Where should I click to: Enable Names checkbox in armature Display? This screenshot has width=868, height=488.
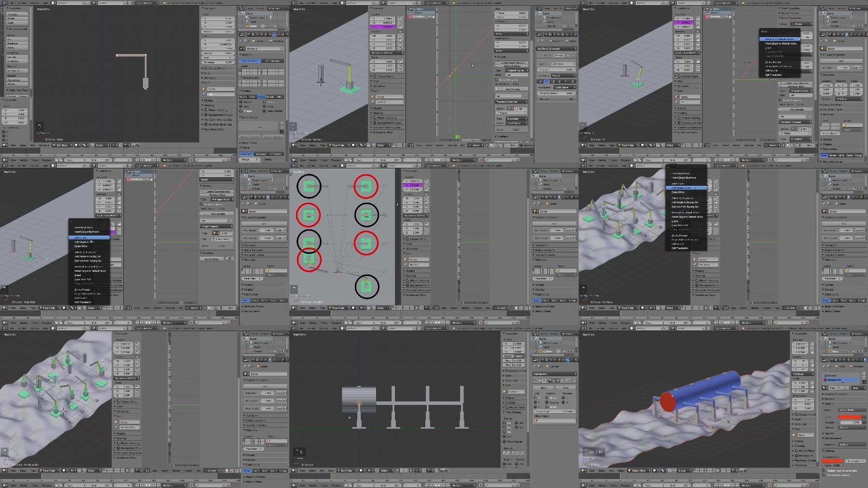pyautogui.click(x=241, y=102)
